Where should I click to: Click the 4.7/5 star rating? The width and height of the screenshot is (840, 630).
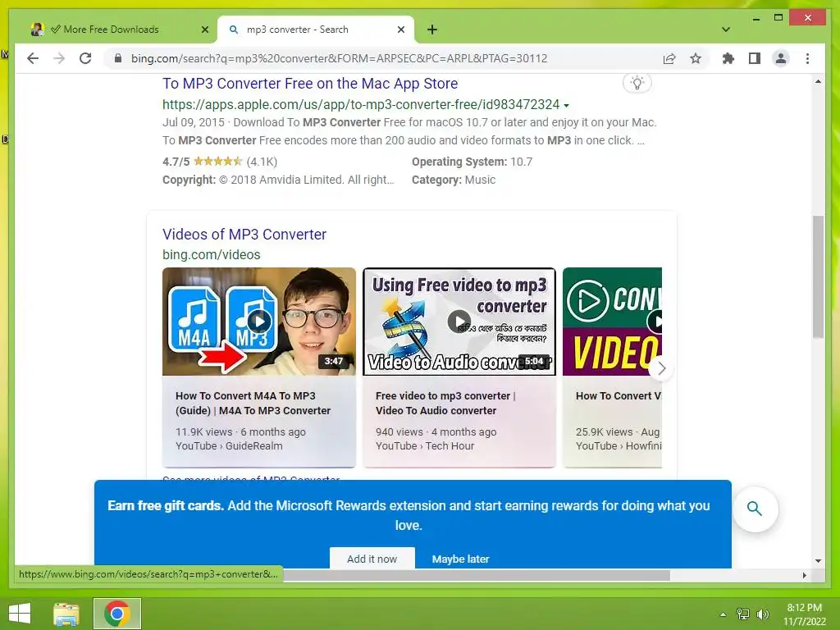[x=220, y=162]
